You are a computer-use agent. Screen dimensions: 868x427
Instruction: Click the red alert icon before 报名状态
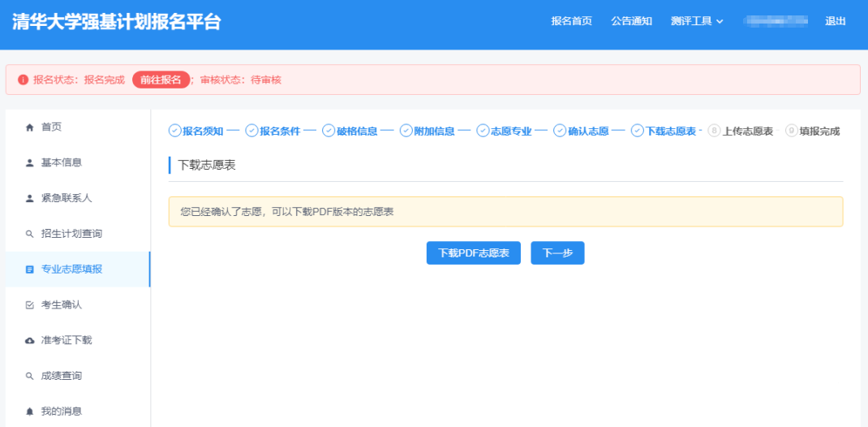(23, 80)
